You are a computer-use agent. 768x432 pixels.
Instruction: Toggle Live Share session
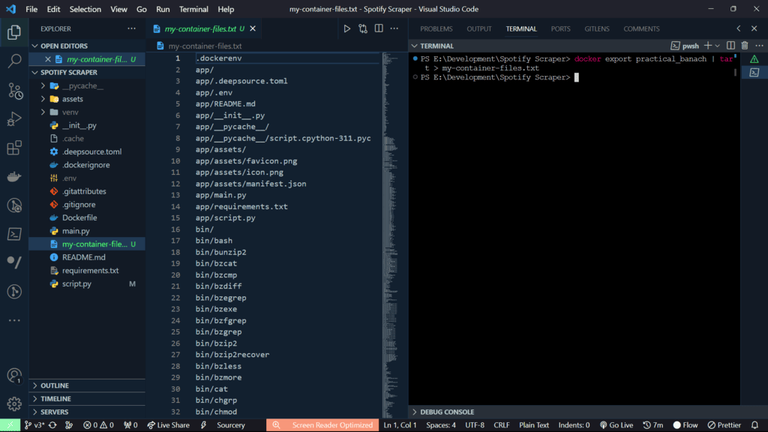[168, 425]
